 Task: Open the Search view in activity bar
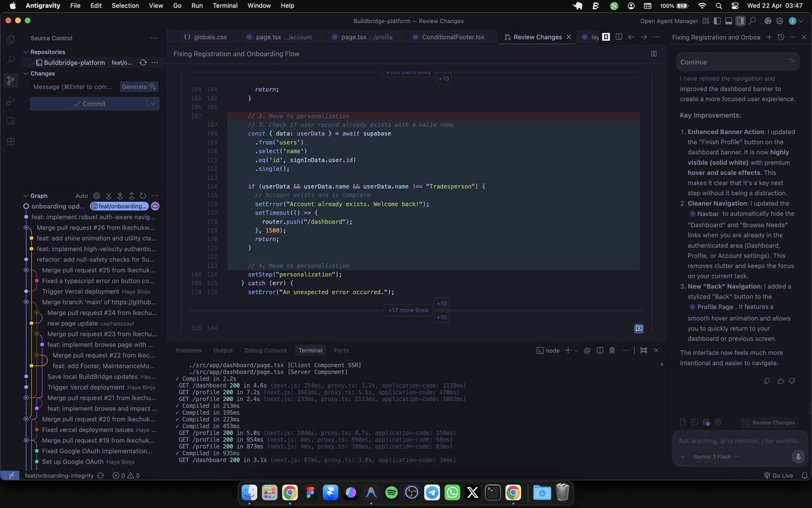[x=10, y=60]
